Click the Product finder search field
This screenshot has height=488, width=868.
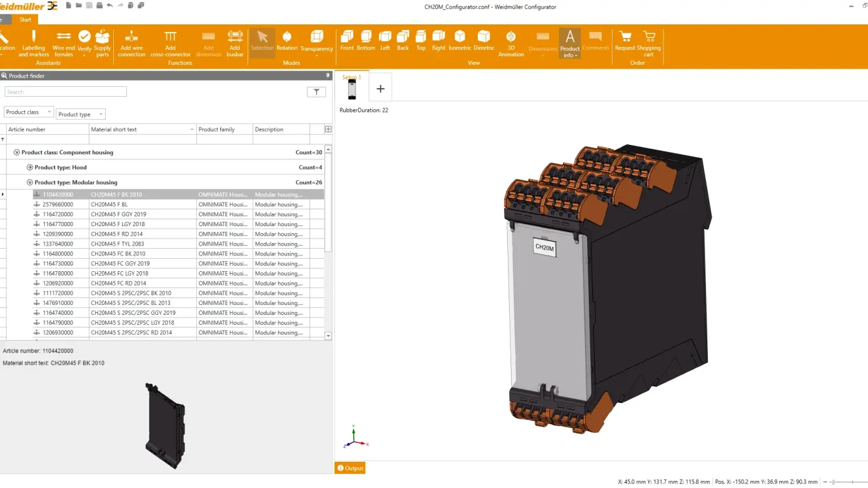[x=65, y=91]
